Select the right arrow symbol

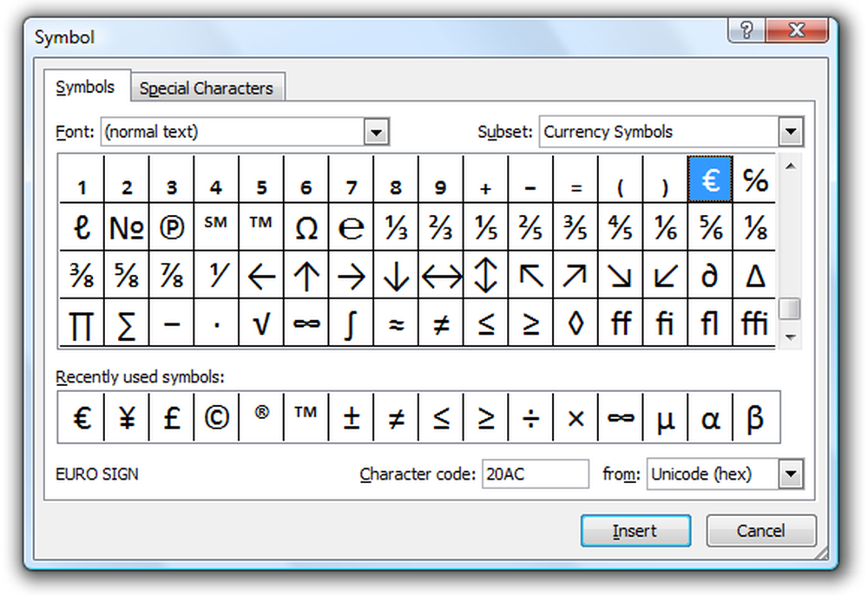click(351, 275)
